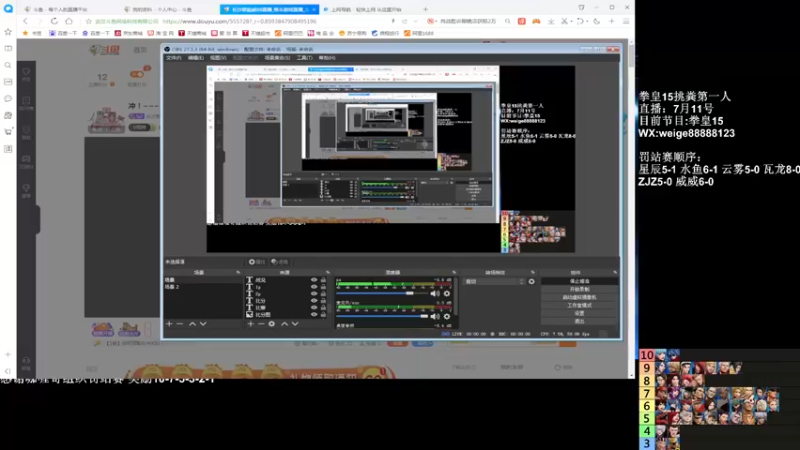800x450 pixels.
Task: Open OBS 编辑(E) menu
Action: click(196, 58)
